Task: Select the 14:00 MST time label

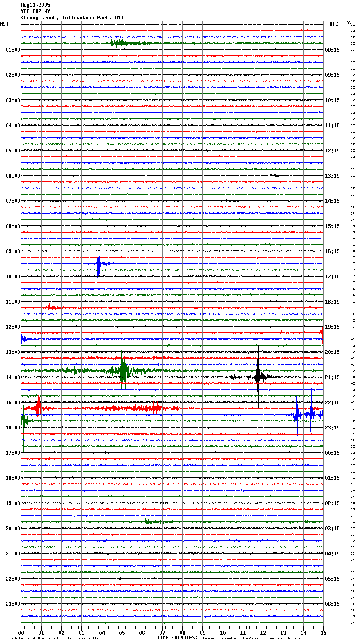Action: point(13,377)
